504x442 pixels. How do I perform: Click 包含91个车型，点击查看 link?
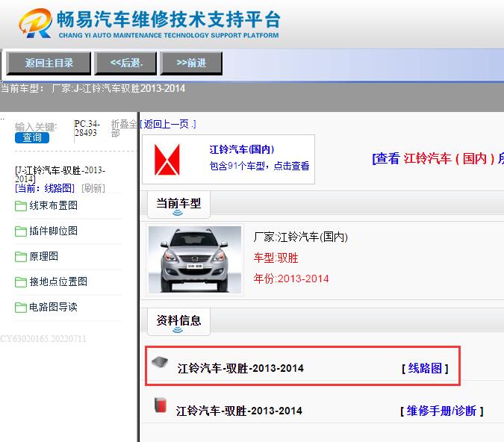click(259, 166)
